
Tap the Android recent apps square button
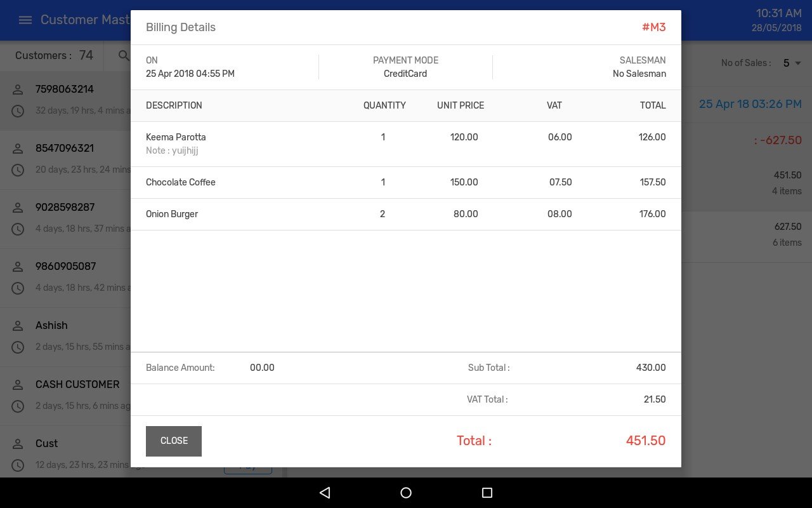[487, 493]
